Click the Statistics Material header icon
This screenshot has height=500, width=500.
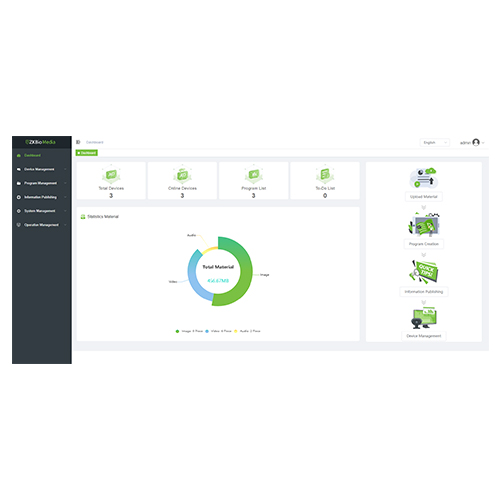(x=83, y=217)
